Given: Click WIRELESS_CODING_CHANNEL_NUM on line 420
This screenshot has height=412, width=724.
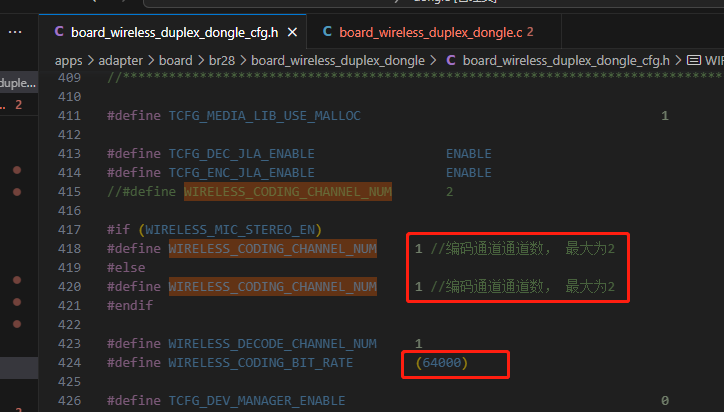Looking at the screenshot, I should point(272,287).
